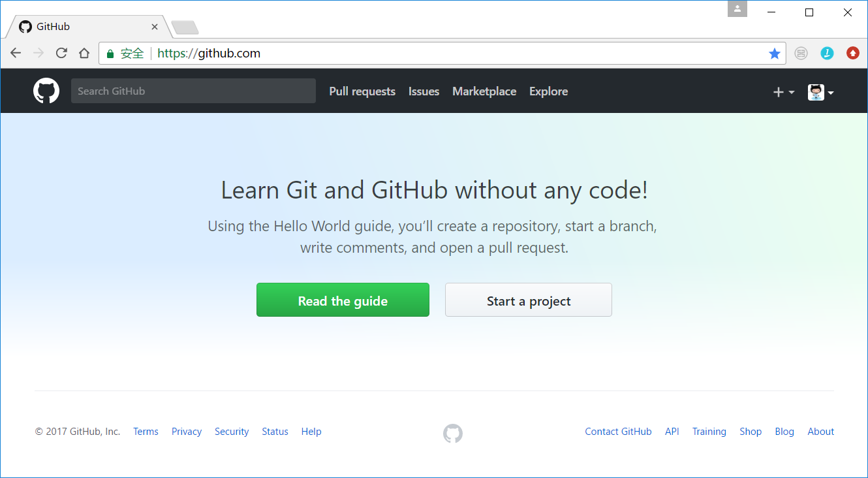Open the cyan round extension icon

click(827, 54)
